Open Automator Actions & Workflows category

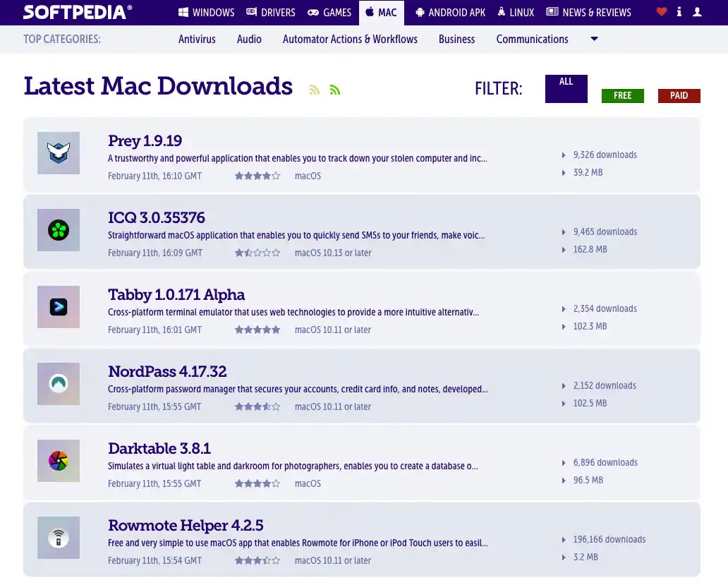pos(350,39)
